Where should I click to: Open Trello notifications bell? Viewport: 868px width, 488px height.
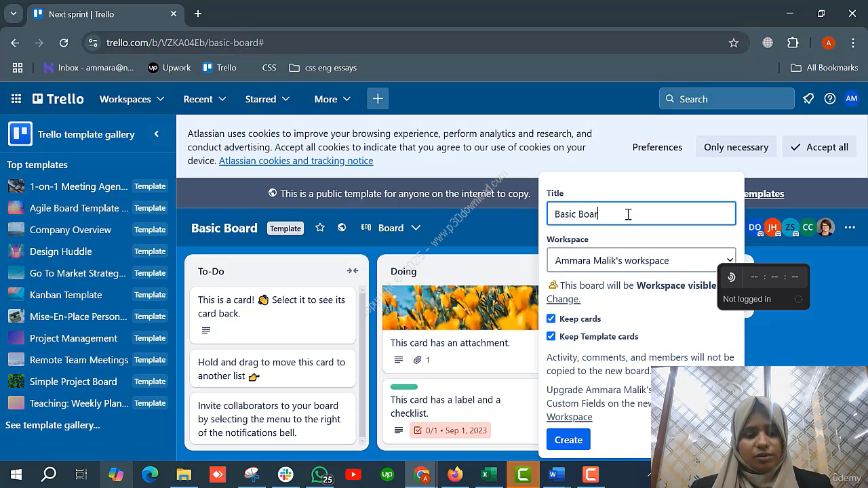[808, 99]
